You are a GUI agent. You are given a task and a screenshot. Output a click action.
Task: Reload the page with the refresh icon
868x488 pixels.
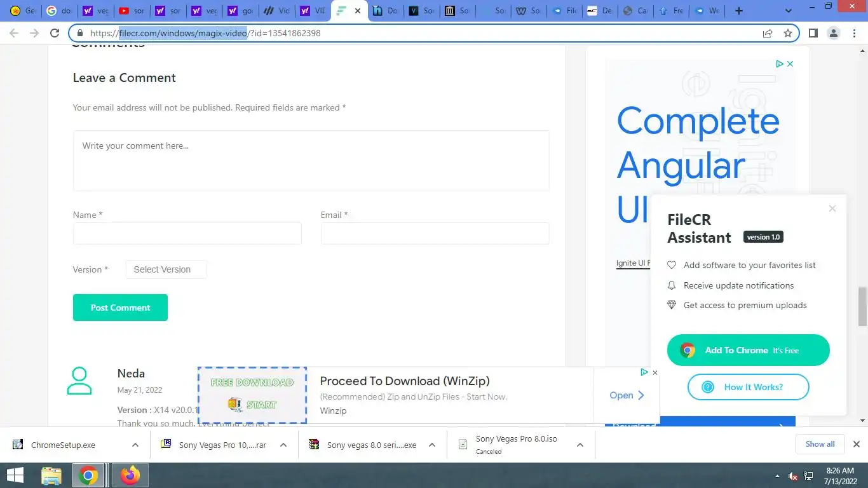(x=55, y=33)
